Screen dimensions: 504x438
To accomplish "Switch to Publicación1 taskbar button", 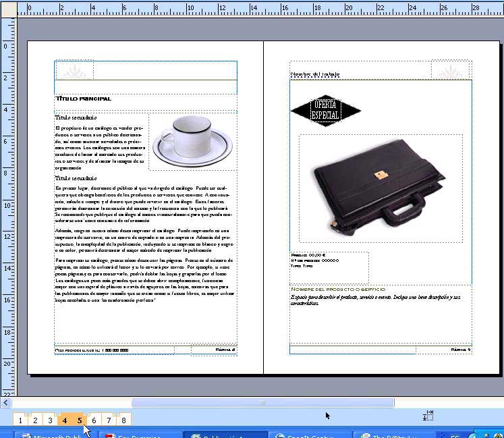I will click(x=225, y=435).
